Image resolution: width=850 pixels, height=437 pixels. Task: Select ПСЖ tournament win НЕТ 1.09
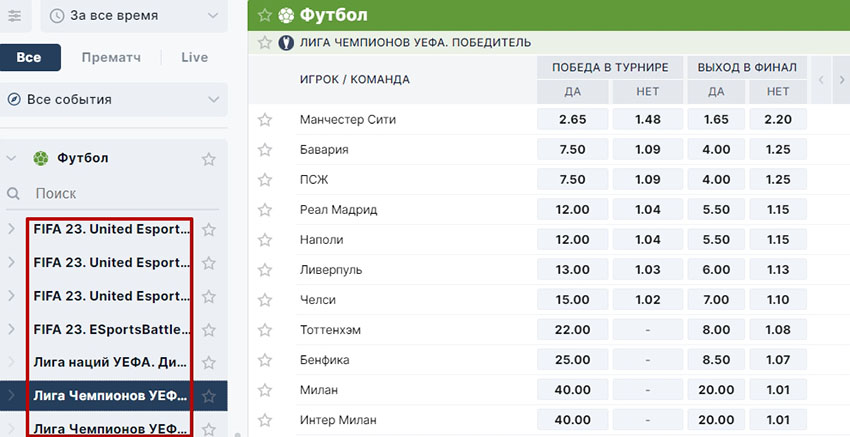648,179
